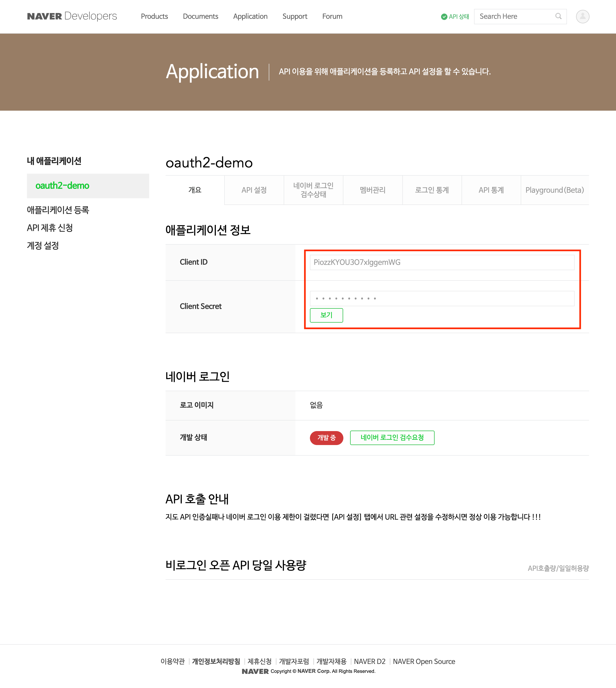This screenshot has width=616, height=688.
Task: Click the NAVER Developers logo
Action: [72, 16]
